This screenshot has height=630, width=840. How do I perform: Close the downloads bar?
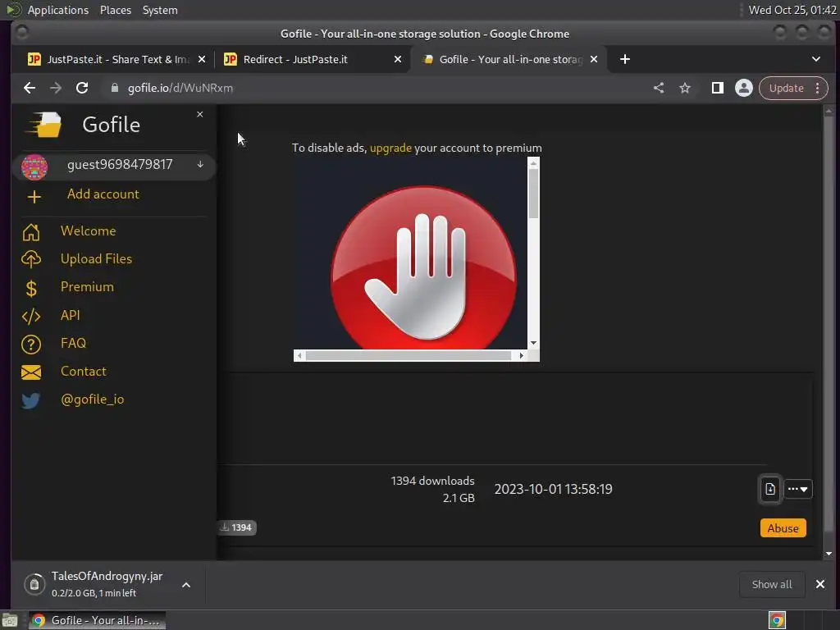tap(819, 584)
